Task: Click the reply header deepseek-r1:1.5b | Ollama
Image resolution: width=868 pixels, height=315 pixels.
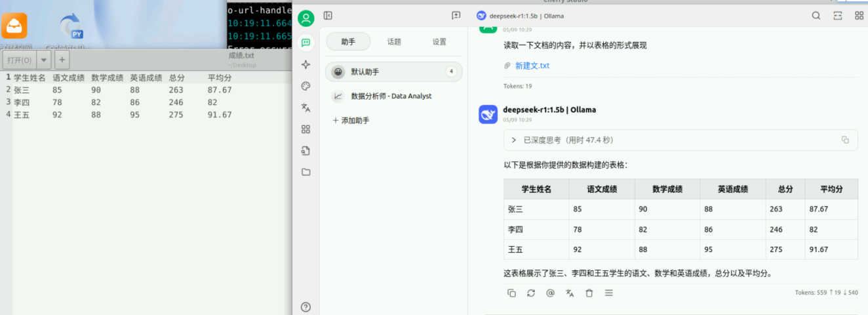Action: click(x=549, y=110)
